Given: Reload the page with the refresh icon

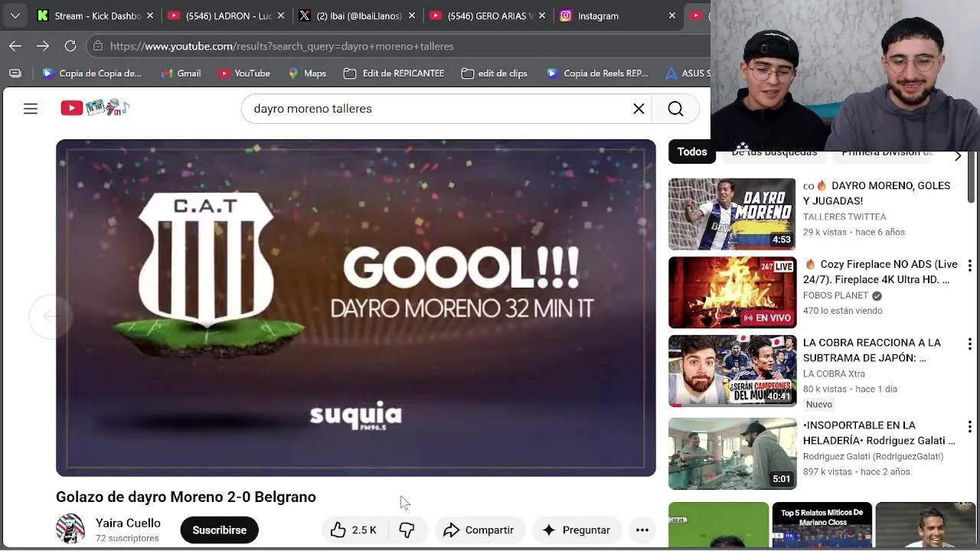Looking at the screenshot, I should pyautogui.click(x=70, y=46).
